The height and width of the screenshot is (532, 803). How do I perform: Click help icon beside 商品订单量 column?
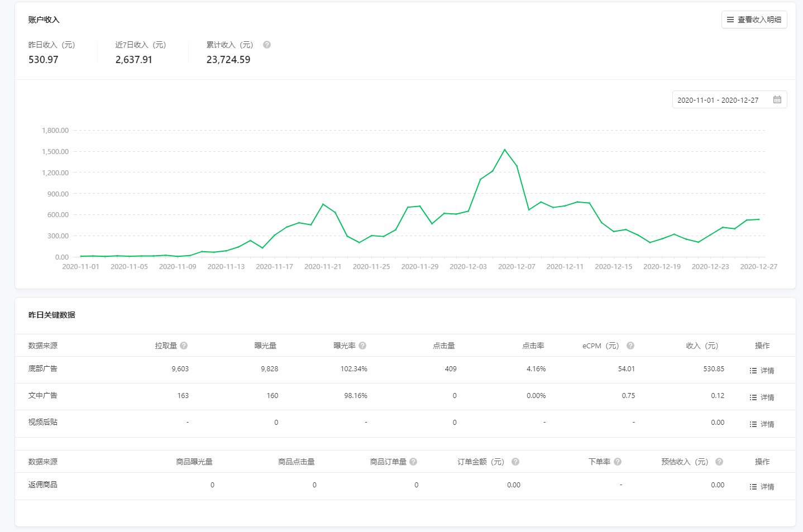pos(413,462)
